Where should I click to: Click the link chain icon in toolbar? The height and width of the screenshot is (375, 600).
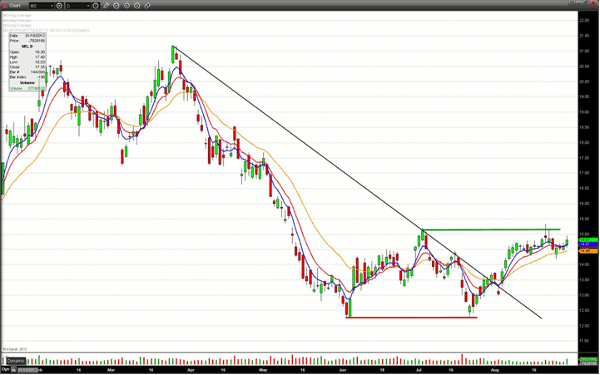147,6
